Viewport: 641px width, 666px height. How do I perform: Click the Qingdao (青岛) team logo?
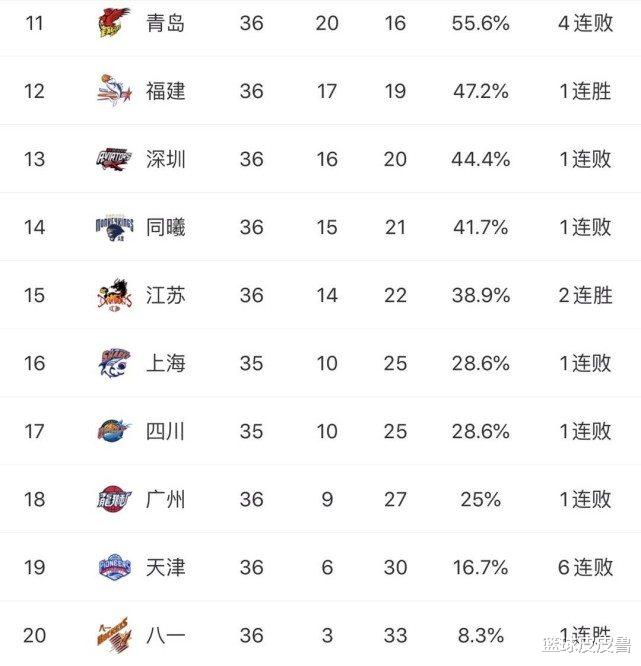[x=114, y=22]
